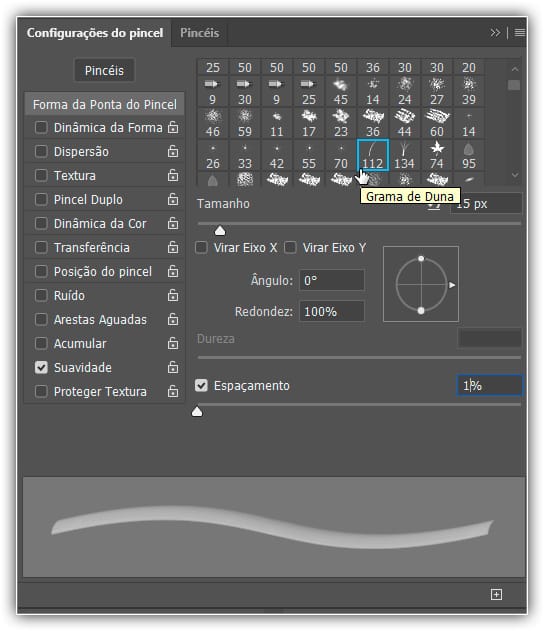Toggle the lock icon for Transferência
The height and width of the screenshot is (631, 544).
(x=173, y=247)
